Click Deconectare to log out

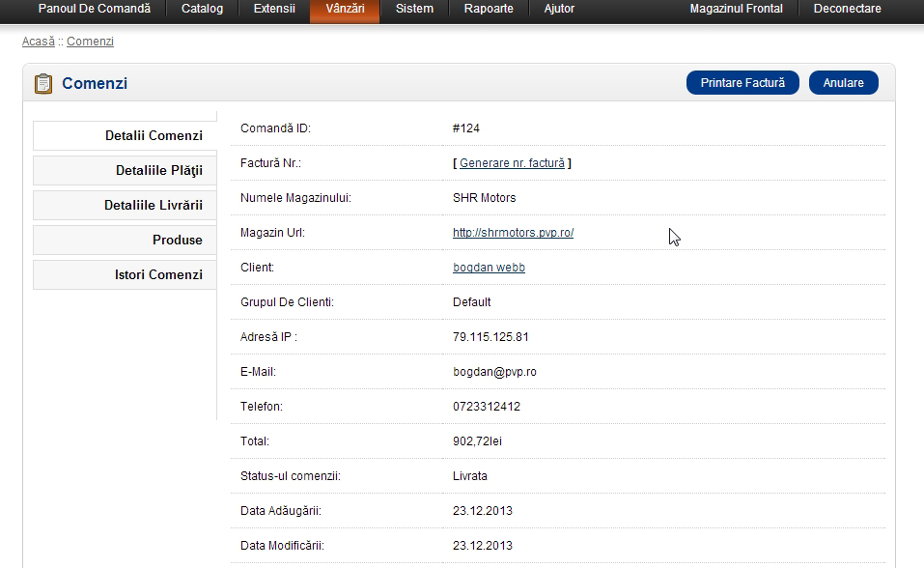[847, 9]
